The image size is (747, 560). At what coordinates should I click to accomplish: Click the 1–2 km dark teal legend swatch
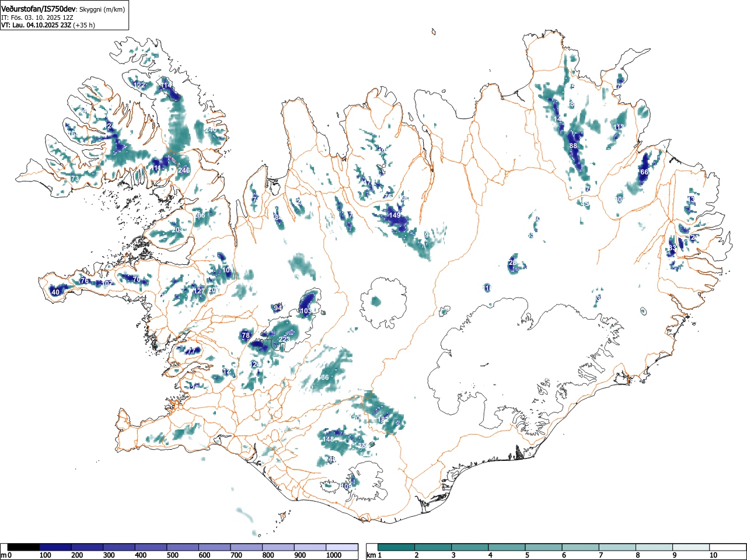[x=397, y=547]
